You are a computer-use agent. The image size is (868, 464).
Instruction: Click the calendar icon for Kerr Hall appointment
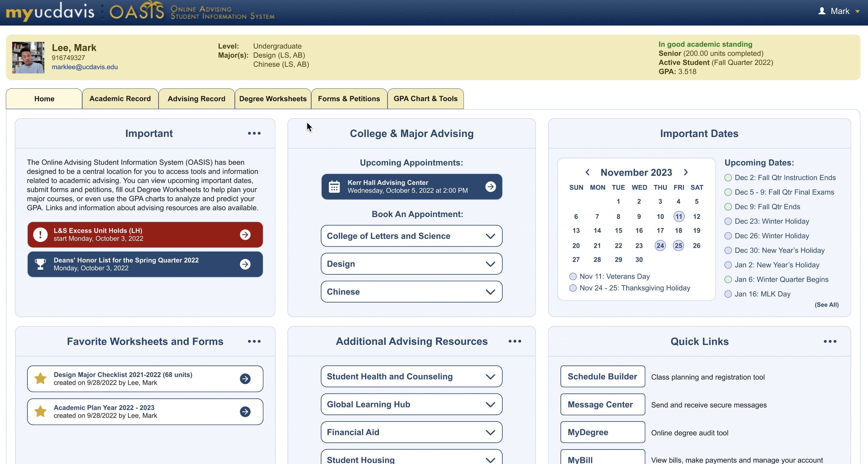[334, 186]
